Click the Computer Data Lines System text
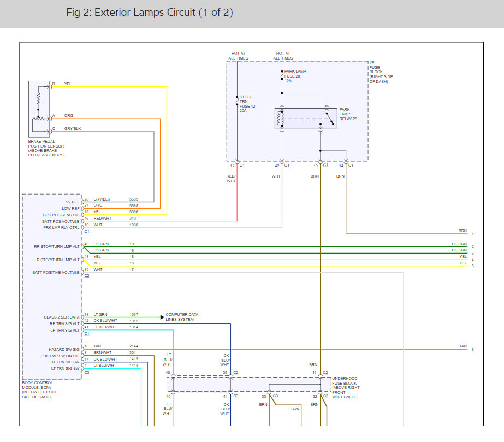Viewport: 504px width, 442px height. [182, 316]
